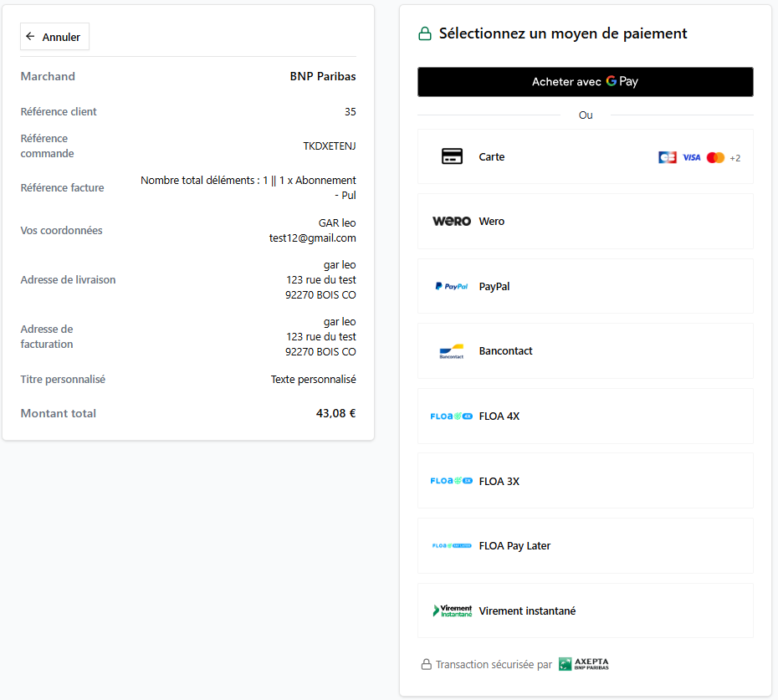778x700 pixels.
Task: Click the Texte personnalisé value
Action: (x=314, y=380)
